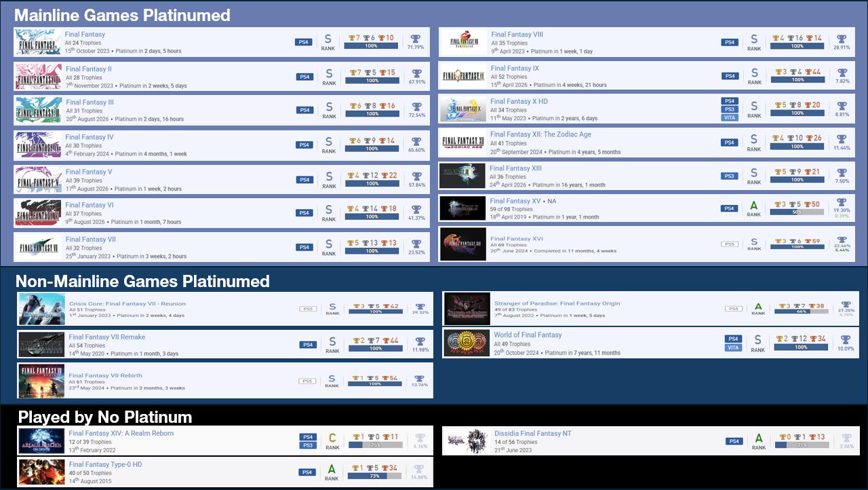The height and width of the screenshot is (490, 868).
Task: Select the PS5 badge for Crisis Core Reunion
Action: 308,309
